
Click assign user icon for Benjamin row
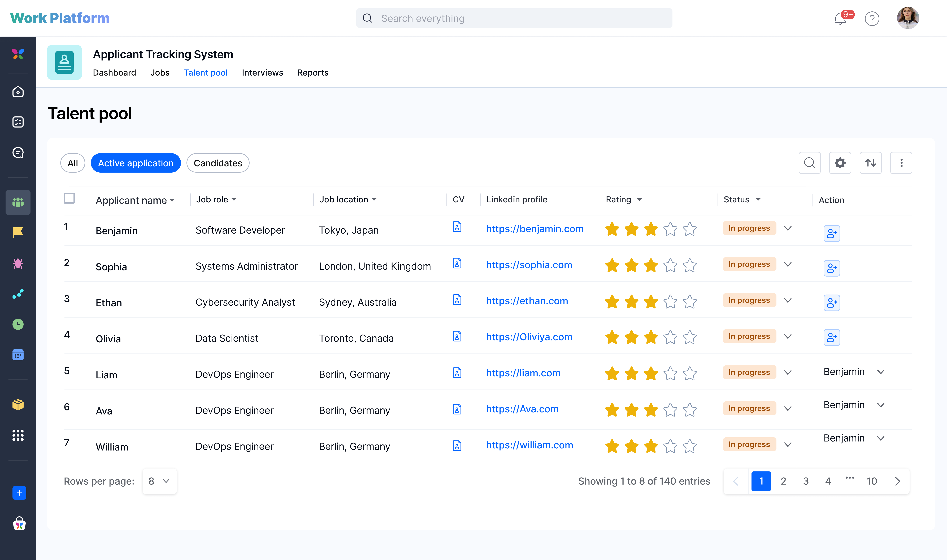pyautogui.click(x=832, y=234)
